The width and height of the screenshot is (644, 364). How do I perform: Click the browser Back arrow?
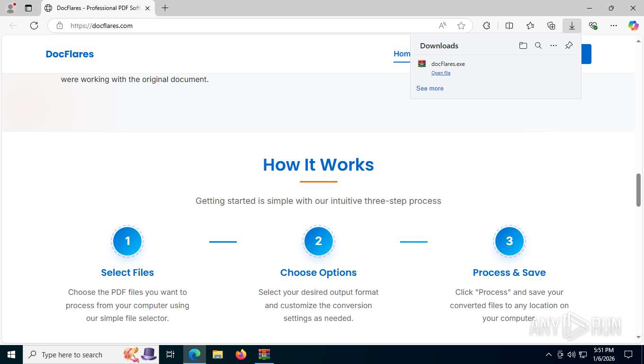13,26
